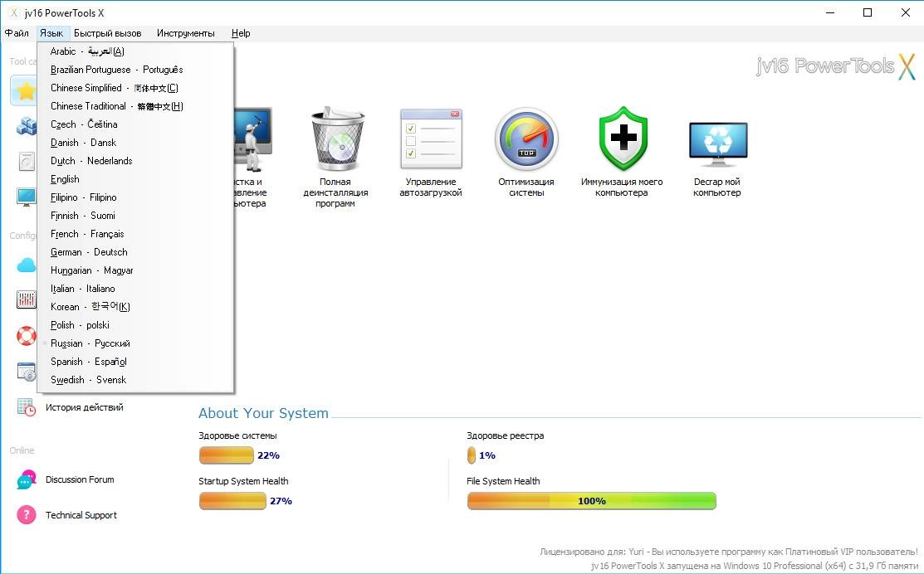Click the jv16 PowerTools X logo
Viewport: 924px width, 574px height.
(836, 66)
